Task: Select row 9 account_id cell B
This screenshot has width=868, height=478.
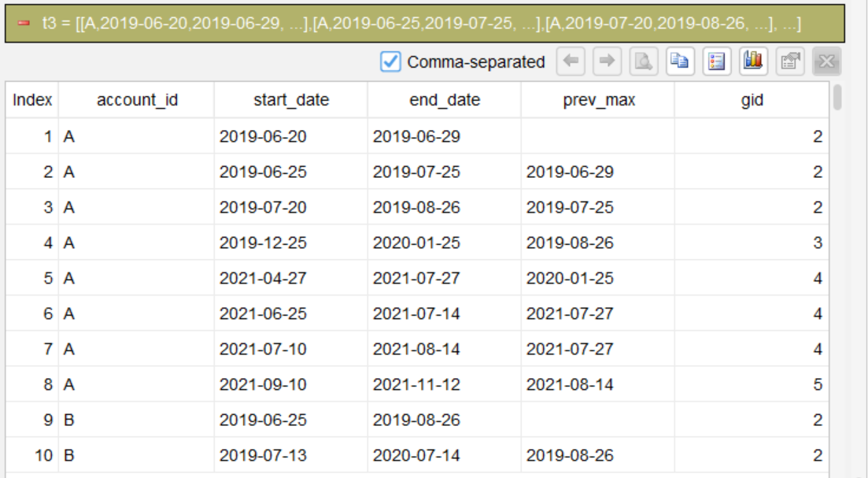Action: [x=137, y=420]
